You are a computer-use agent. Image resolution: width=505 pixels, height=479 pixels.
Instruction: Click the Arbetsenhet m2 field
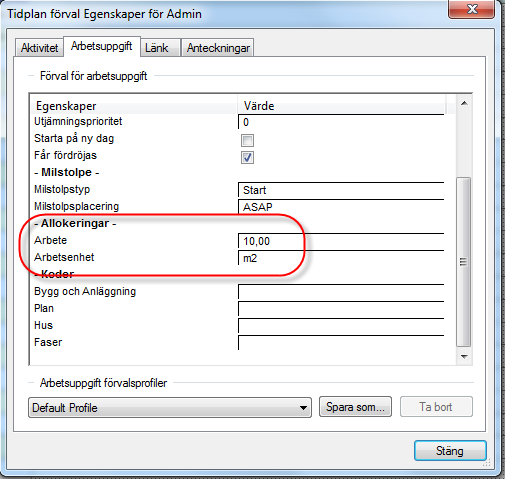coord(341,258)
